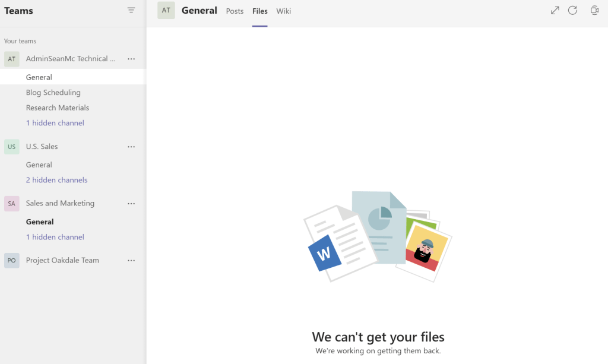Expand the channel tab to full screen

pyautogui.click(x=555, y=10)
